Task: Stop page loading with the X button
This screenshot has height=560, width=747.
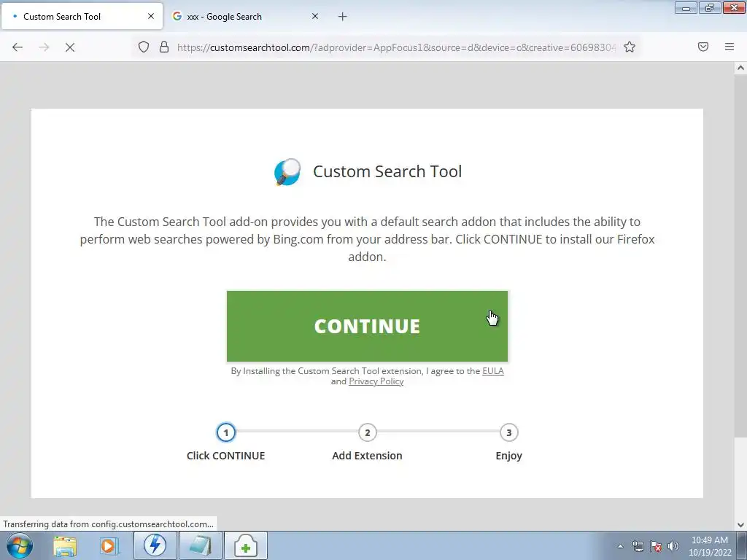Action: click(x=69, y=47)
